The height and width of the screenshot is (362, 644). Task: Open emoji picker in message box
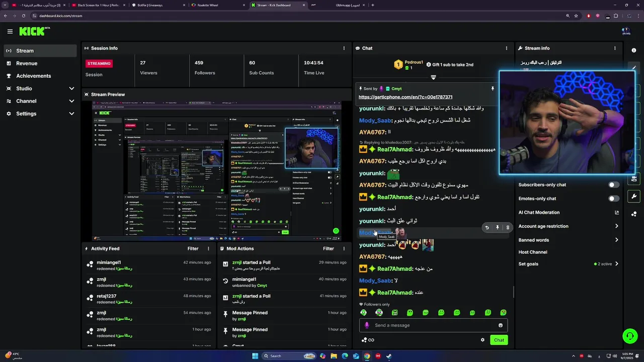[501, 325]
